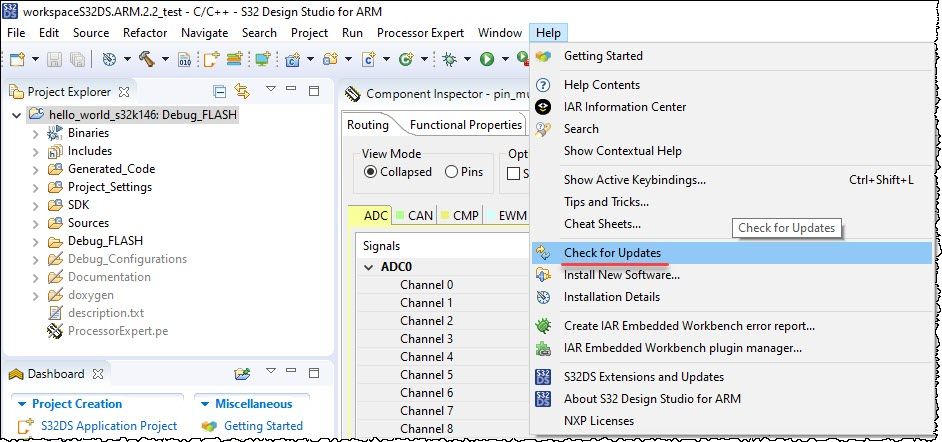Click the build configuration gauge icon
Viewport: 942px width, 442px height.
coord(109,59)
